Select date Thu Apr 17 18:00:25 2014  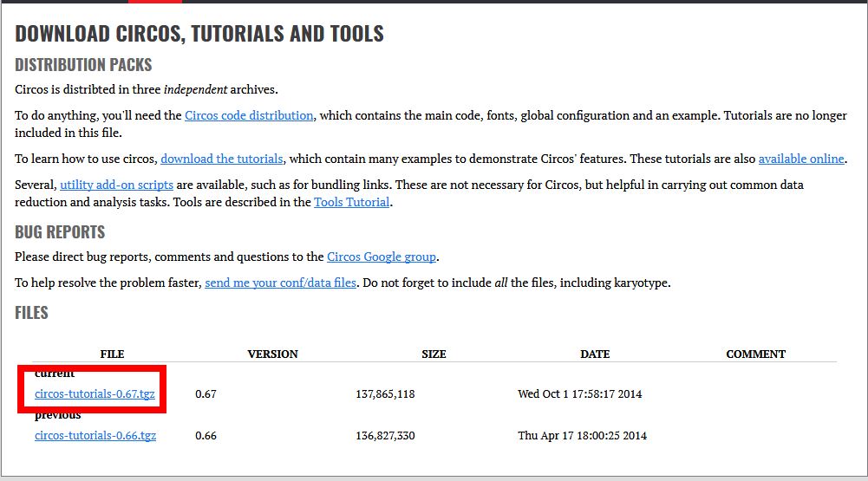point(582,436)
